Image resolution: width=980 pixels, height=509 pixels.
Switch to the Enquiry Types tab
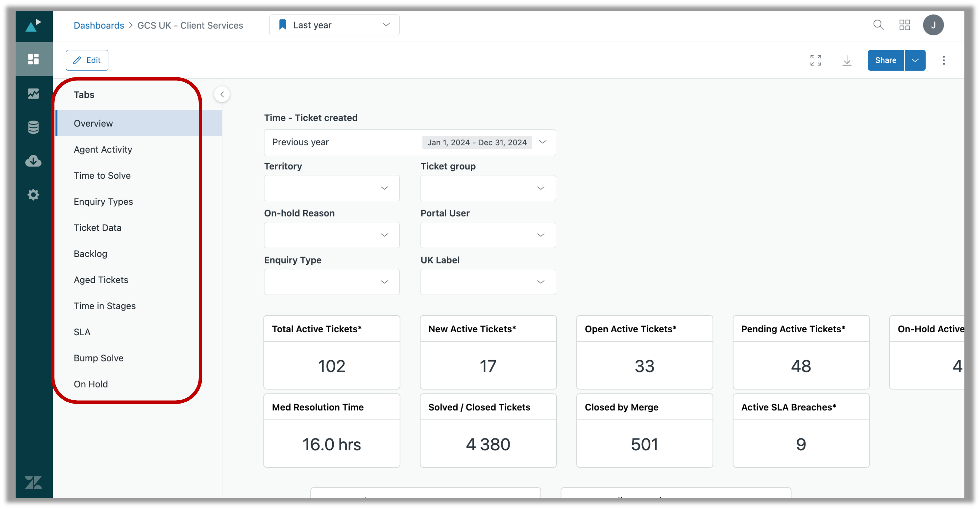(139, 202)
